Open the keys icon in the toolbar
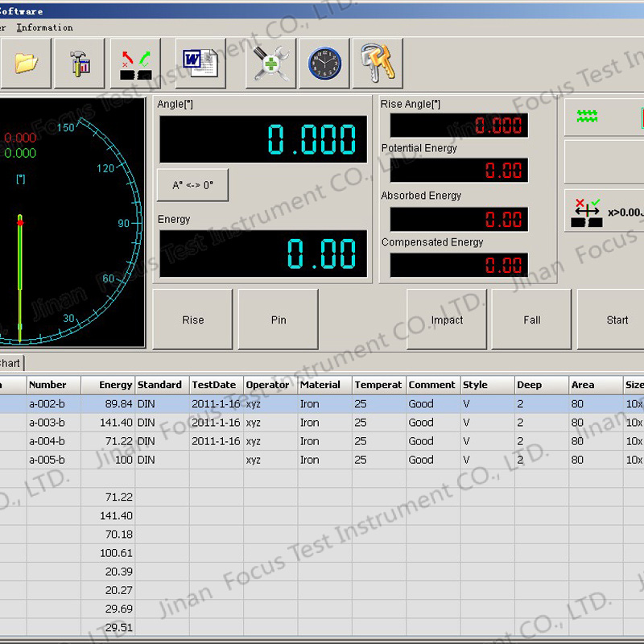Viewport: 644px width, 644px height. [x=378, y=64]
